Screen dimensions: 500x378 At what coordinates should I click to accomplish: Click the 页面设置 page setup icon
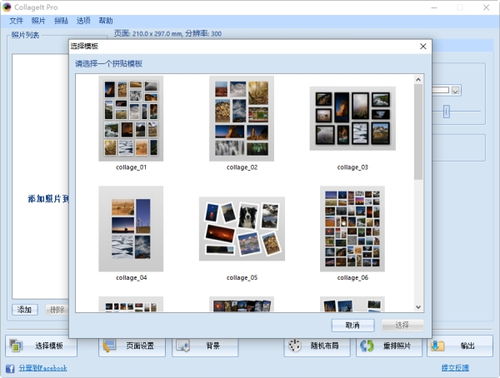pos(109,346)
